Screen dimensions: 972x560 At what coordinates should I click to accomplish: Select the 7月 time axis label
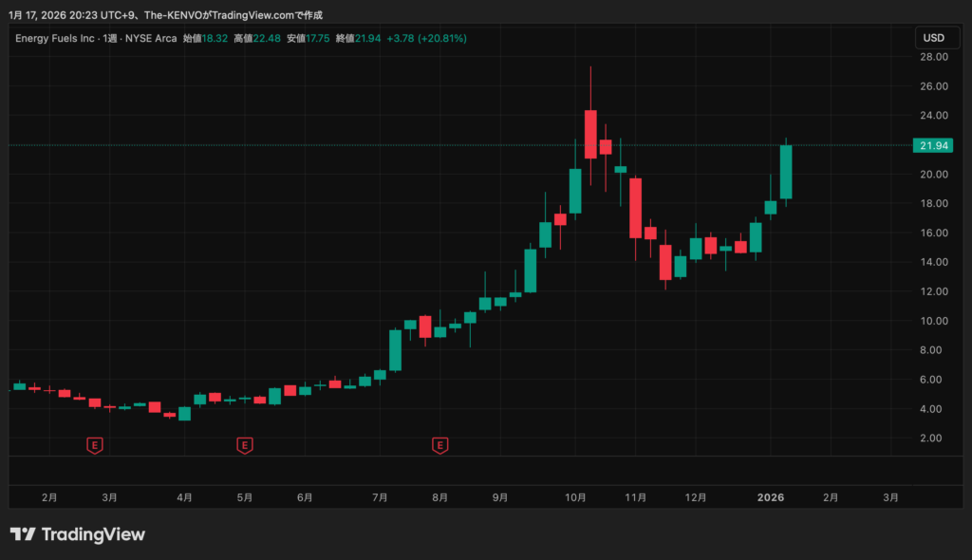(381, 496)
